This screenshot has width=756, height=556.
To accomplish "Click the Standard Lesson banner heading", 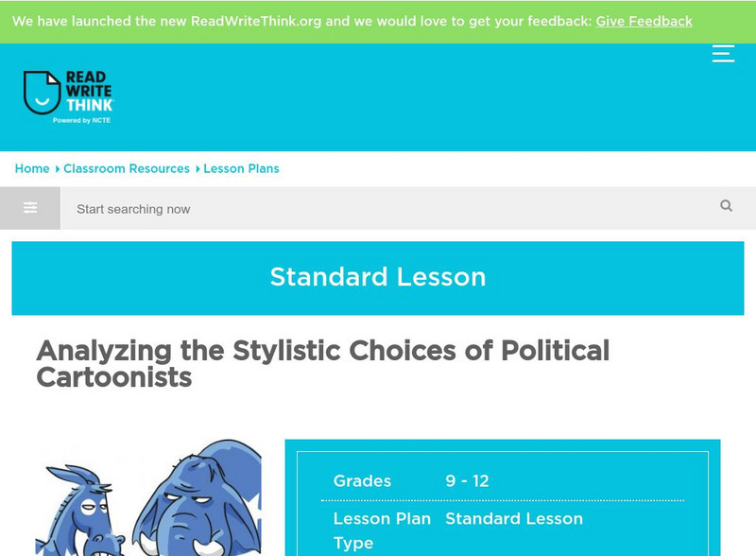I will point(378,277).
